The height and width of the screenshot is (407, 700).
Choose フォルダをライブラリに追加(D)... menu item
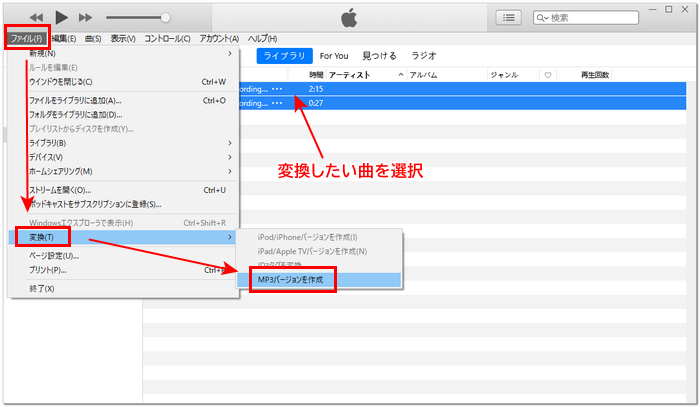click(x=123, y=115)
